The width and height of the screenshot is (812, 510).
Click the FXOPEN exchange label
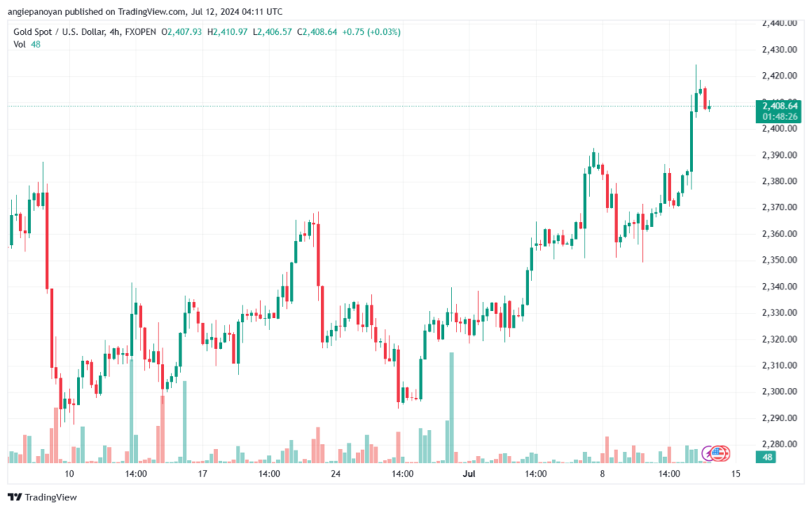coord(140,32)
